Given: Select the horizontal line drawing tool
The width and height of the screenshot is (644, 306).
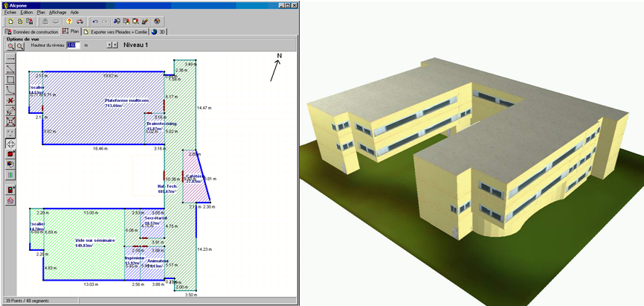Looking at the screenshot, I should click(x=10, y=58).
